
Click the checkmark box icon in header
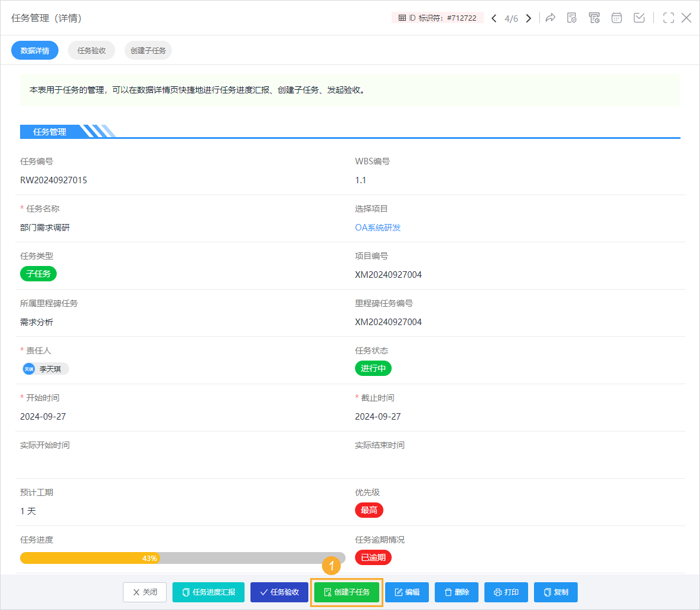(x=639, y=18)
